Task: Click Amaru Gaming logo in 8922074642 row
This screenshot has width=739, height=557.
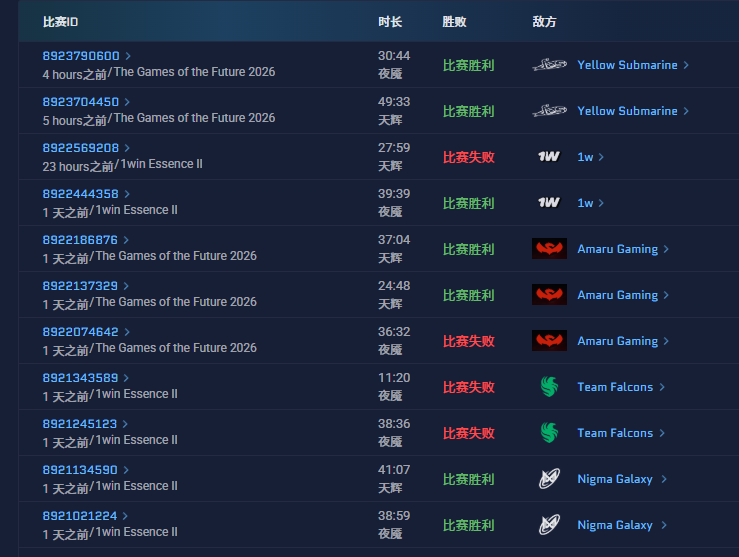Action: click(x=549, y=341)
